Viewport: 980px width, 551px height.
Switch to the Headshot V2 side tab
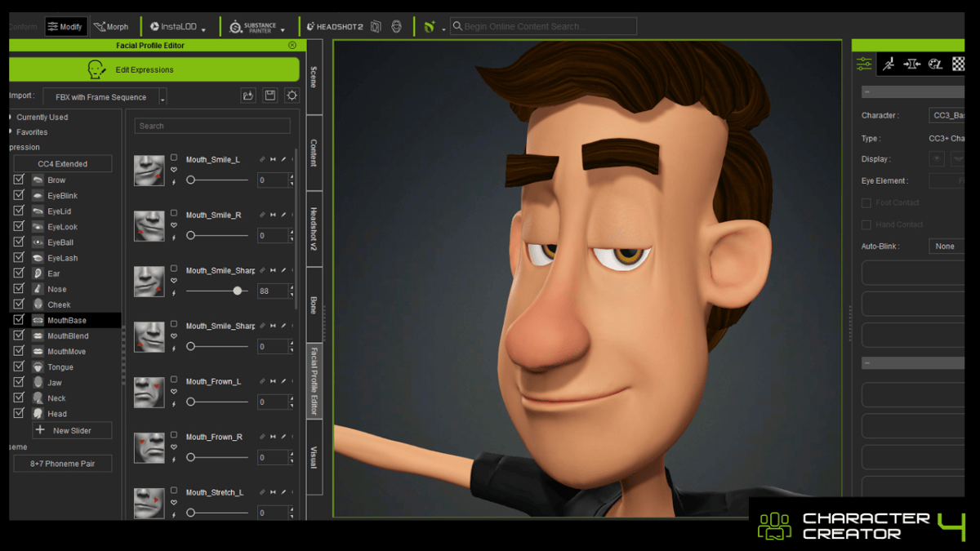point(314,229)
